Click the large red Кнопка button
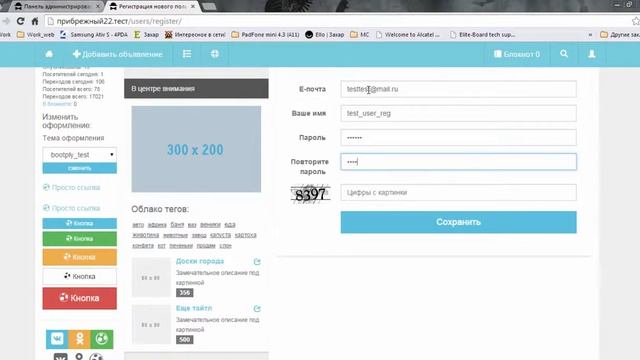This screenshot has width=640, height=360. [x=80, y=298]
